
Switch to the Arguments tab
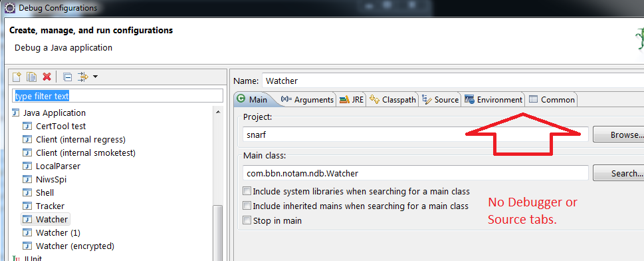[x=307, y=100]
